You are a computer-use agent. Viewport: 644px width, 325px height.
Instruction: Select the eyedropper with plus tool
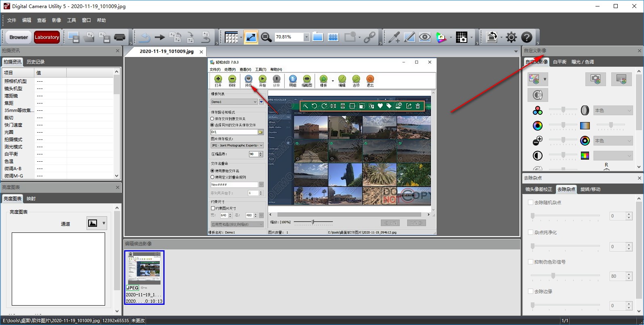[x=394, y=37]
